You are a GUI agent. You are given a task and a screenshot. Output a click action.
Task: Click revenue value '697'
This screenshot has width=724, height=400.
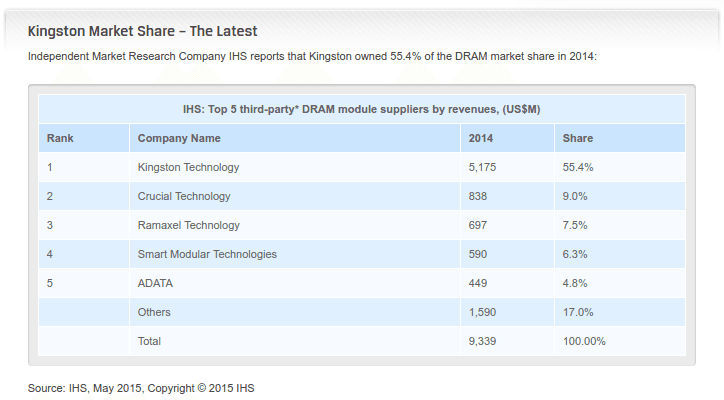coord(478,225)
